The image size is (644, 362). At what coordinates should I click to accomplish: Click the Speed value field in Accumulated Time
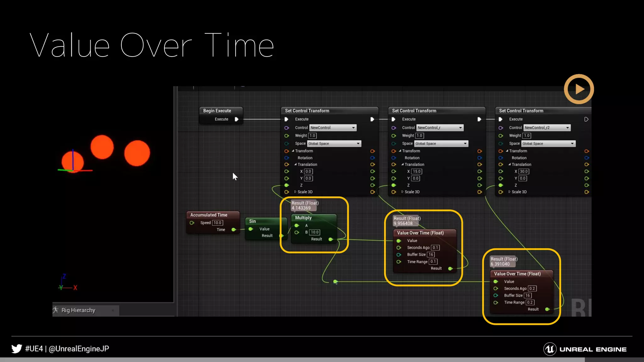pos(217,223)
